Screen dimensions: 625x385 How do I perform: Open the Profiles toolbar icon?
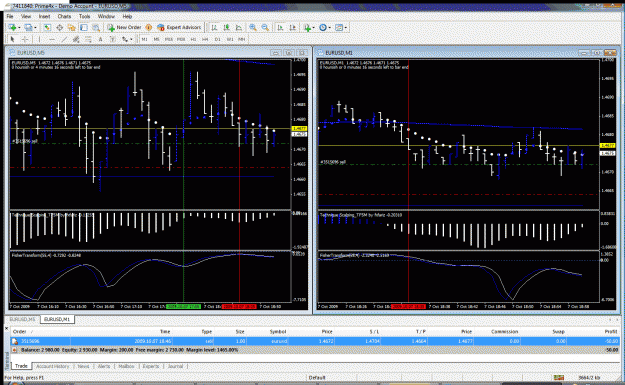point(29,28)
